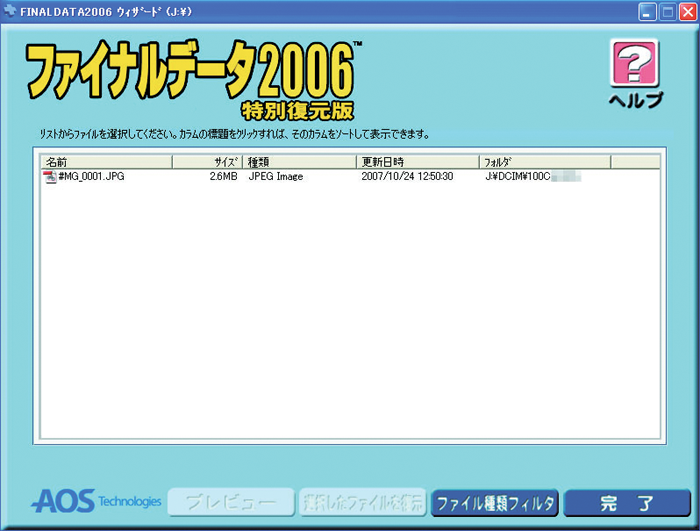Click the FINALDATA title bar app icon
The image size is (700, 531).
(x=10, y=11)
